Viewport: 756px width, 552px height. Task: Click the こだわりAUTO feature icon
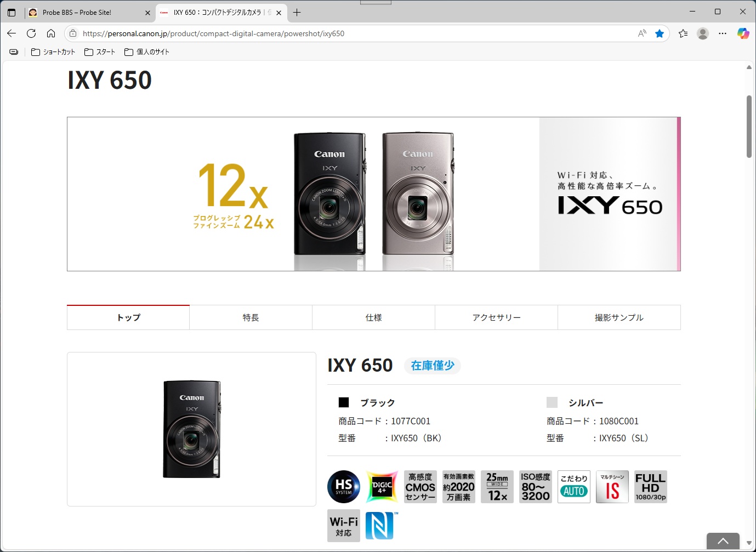pos(574,487)
